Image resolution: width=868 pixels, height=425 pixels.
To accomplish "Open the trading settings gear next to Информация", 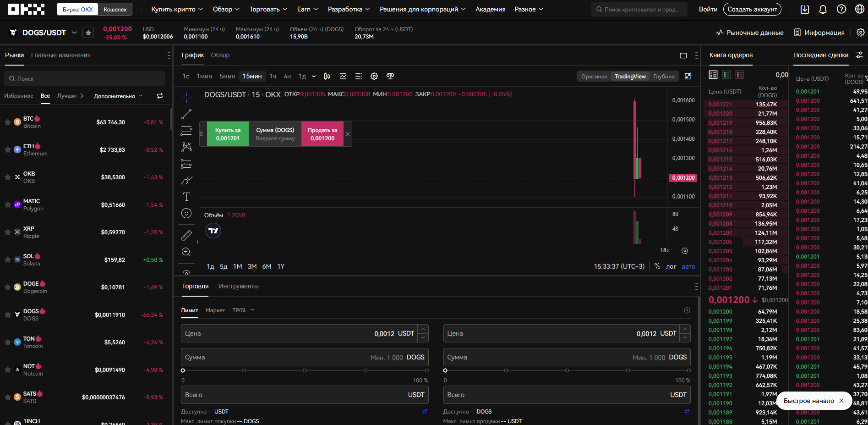I will click(860, 33).
